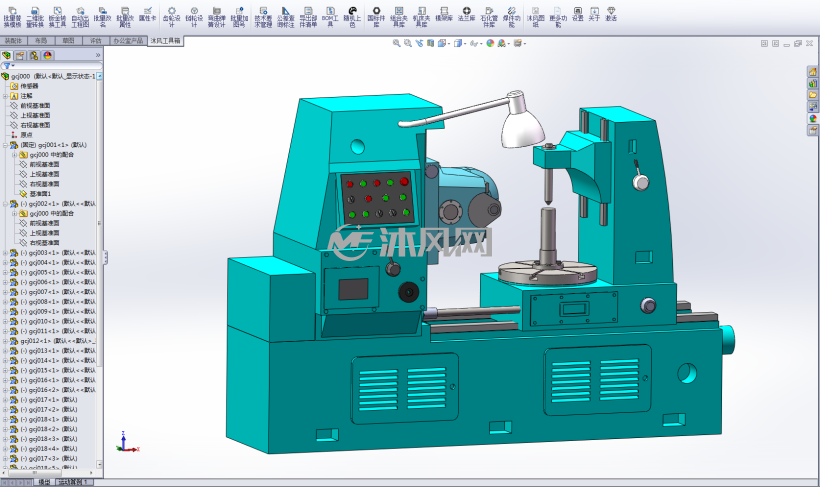Viewport: 820px width, 487px height.
Task: Toggle the Section View tool
Action: (x=430, y=43)
